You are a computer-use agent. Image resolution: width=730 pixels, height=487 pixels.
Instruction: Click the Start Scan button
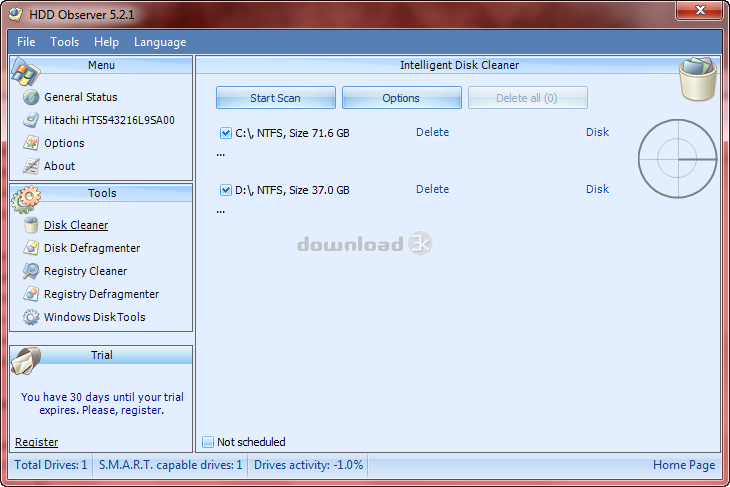click(x=276, y=98)
